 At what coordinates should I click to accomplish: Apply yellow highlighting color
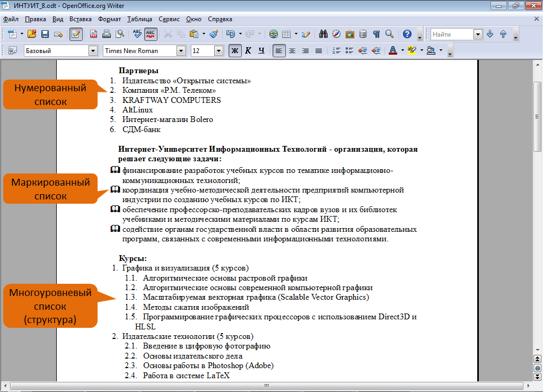point(411,50)
